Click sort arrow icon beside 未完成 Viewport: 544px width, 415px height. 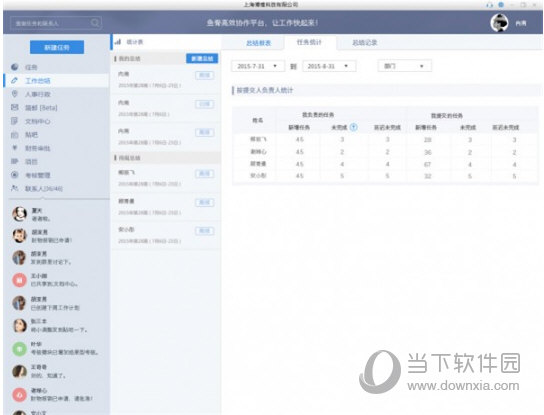[354, 127]
